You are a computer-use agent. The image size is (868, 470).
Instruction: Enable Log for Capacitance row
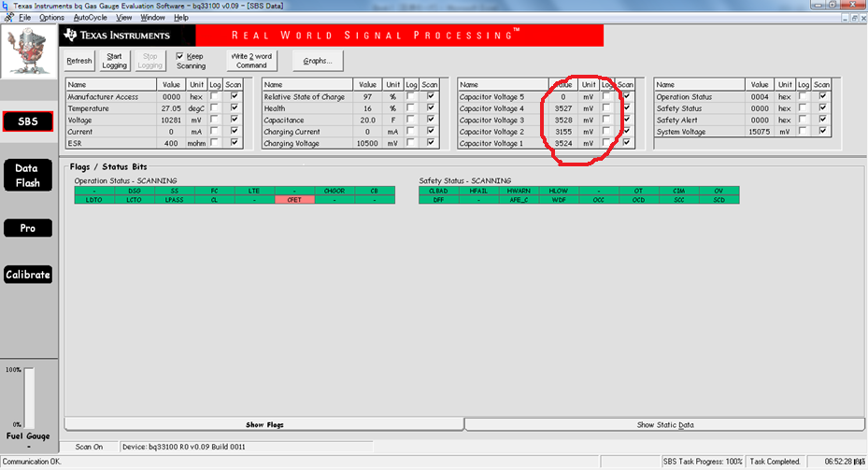pyautogui.click(x=410, y=120)
